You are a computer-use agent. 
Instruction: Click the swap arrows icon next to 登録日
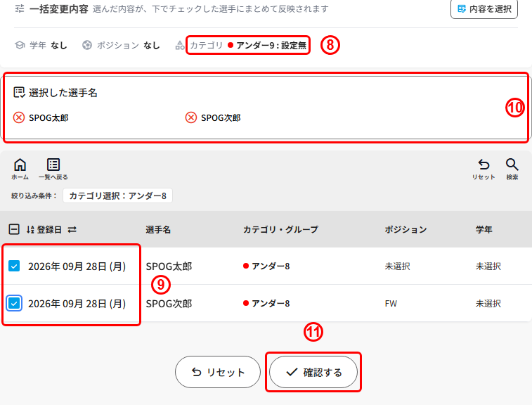coord(72,229)
